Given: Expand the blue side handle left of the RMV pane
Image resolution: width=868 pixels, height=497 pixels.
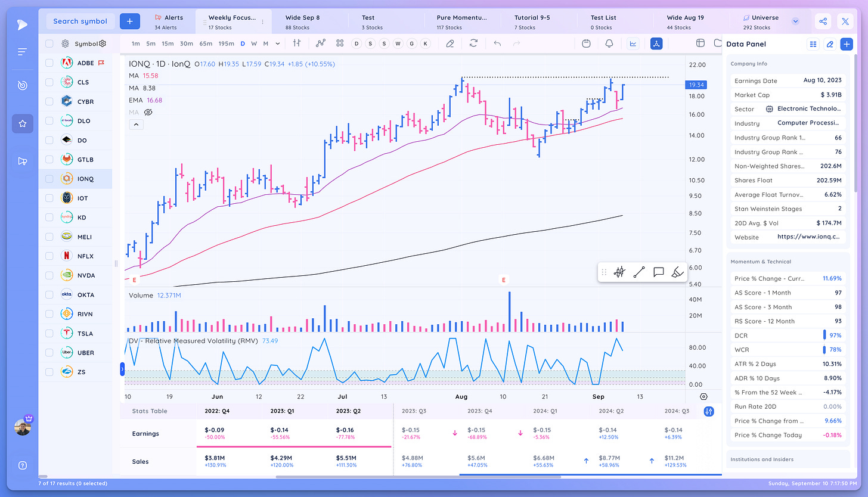Looking at the screenshot, I should tap(122, 369).
